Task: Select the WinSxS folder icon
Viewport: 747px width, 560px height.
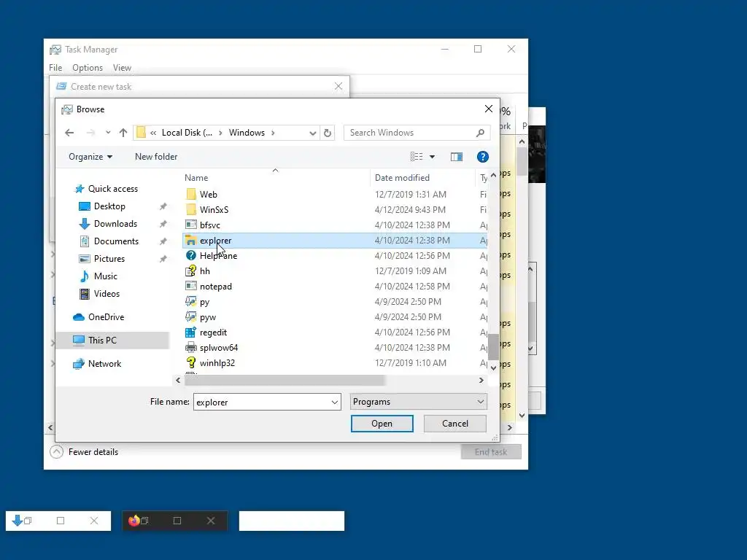Action: point(191,209)
